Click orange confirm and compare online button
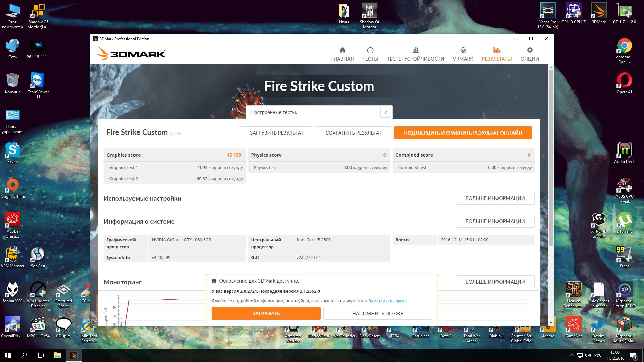 click(463, 133)
